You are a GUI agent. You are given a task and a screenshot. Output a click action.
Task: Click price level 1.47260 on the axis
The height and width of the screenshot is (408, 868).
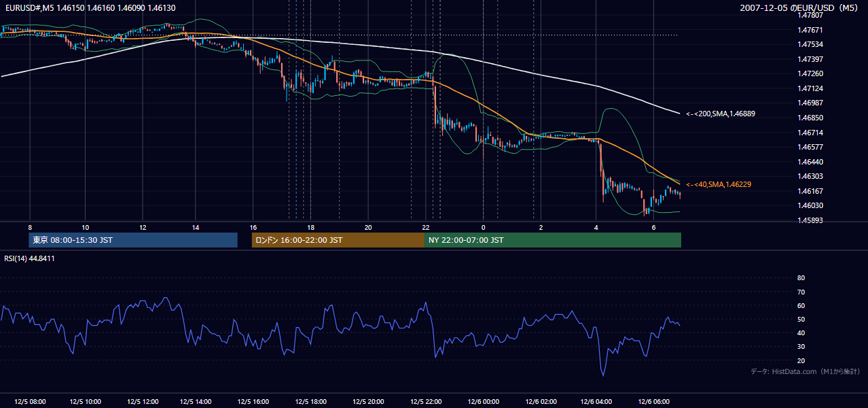click(x=810, y=73)
